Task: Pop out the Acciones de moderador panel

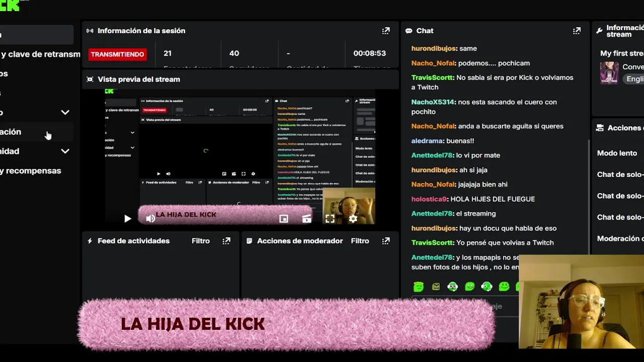Action: click(386, 241)
